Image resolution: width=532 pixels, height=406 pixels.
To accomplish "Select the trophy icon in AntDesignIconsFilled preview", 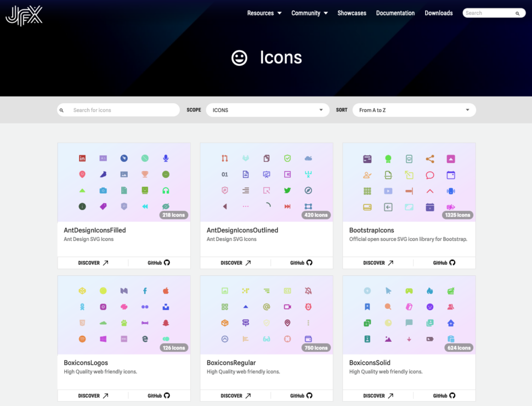I will 145,174.
